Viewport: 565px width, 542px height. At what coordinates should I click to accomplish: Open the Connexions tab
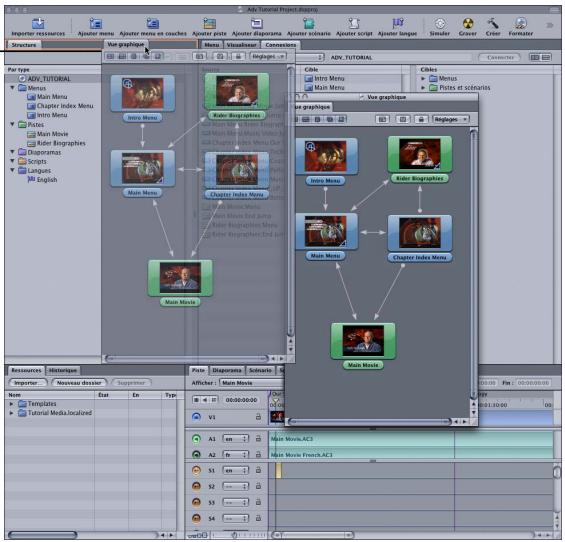[281, 45]
